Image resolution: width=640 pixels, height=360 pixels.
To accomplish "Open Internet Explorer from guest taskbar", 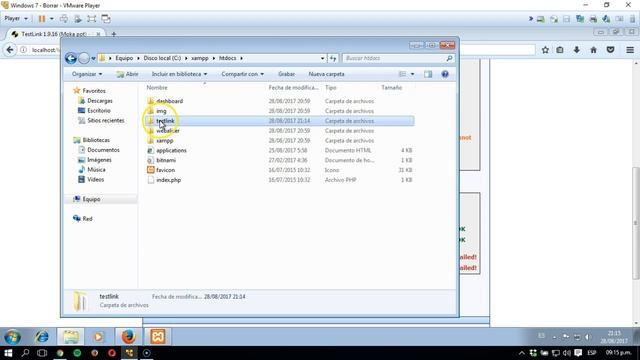I will (x=42, y=337).
